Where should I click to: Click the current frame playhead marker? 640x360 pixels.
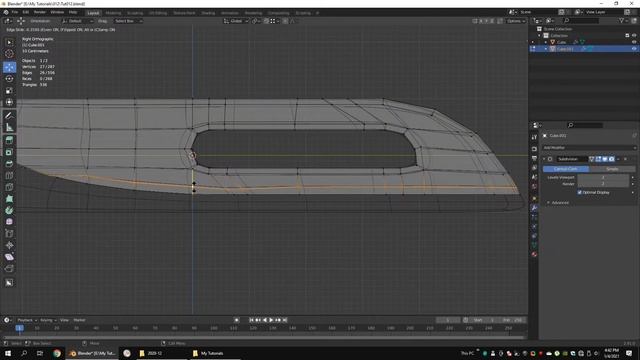pyautogui.click(x=19, y=328)
